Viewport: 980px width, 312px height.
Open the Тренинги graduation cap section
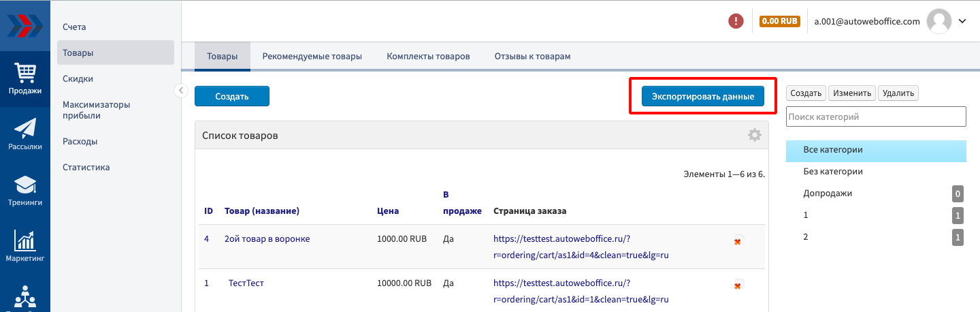point(24,191)
